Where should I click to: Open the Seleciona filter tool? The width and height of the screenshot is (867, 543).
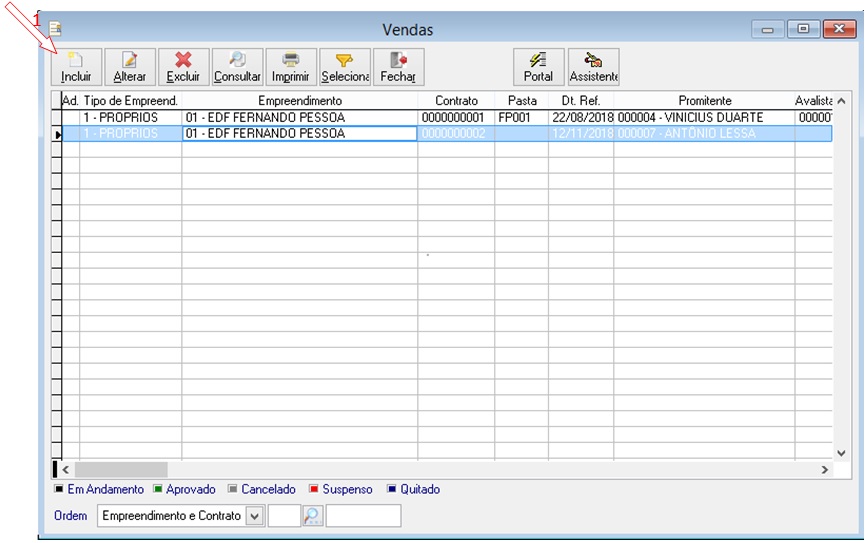click(x=345, y=67)
